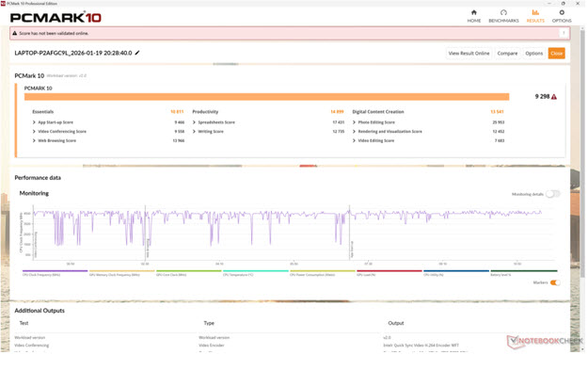Click the Intel Quick Sync Video encoder output
The height and width of the screenshot is (371, 588).
pos(421,346)
